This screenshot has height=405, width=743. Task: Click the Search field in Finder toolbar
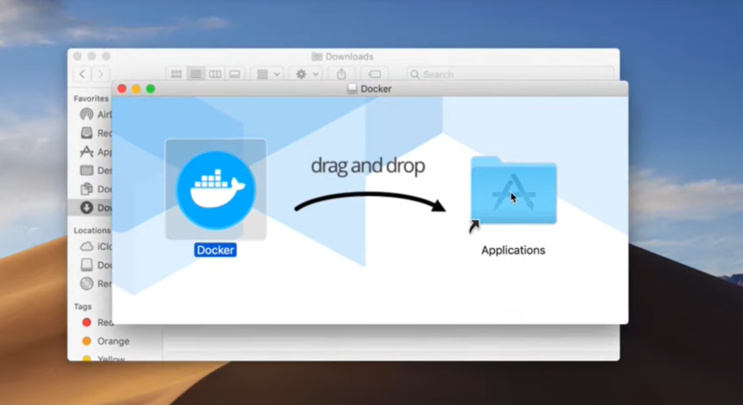click(510, 74)
